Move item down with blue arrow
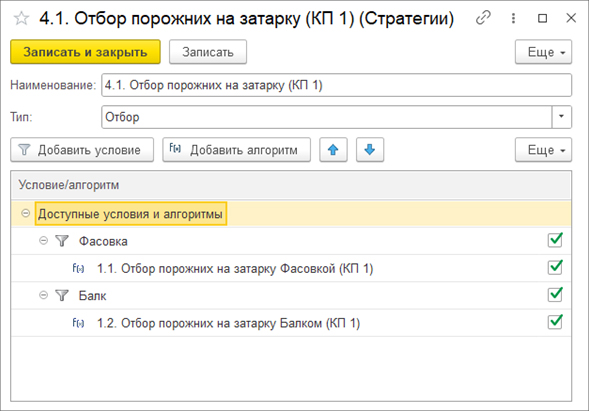The height and width of the screenshot is (411, 589). pyautogui.click(x=370, y=150)
